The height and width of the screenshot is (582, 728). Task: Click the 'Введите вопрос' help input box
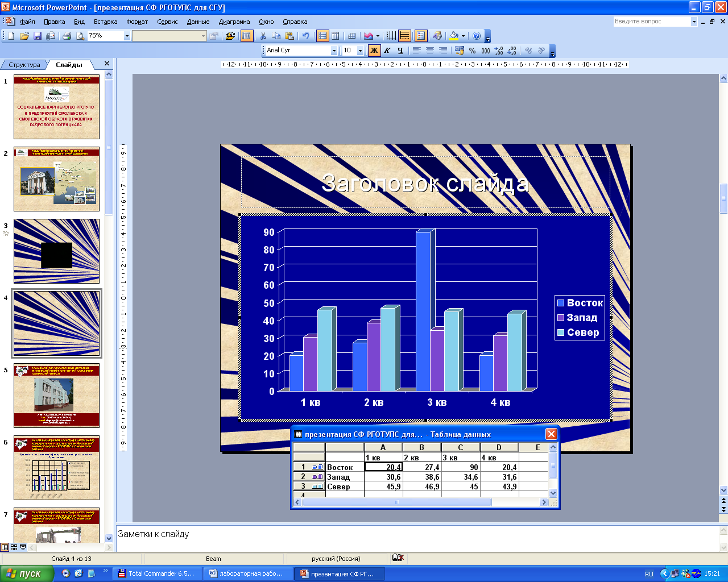point(651,22)
